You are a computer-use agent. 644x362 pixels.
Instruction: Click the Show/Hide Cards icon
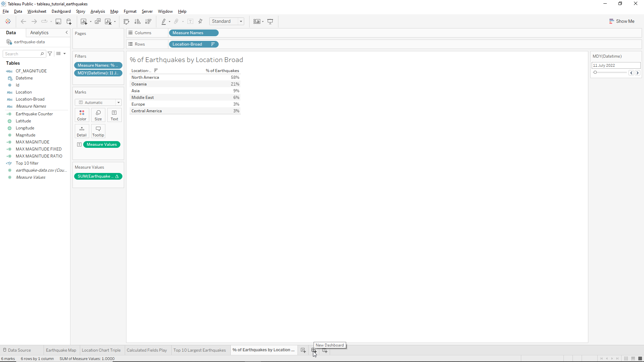pos(257,21)
